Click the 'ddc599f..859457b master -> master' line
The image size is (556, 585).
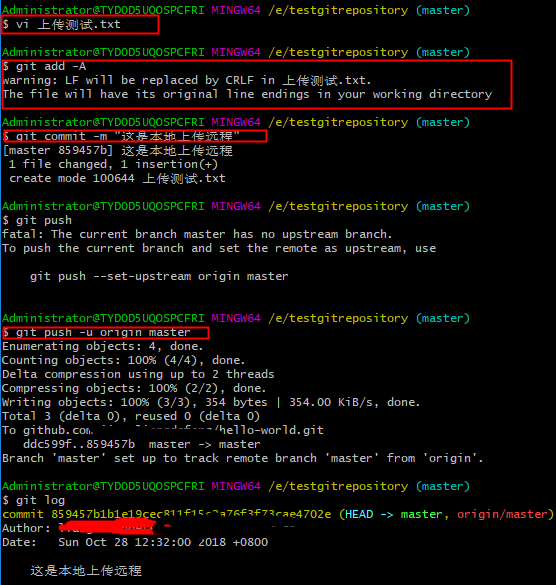point(141,444)
